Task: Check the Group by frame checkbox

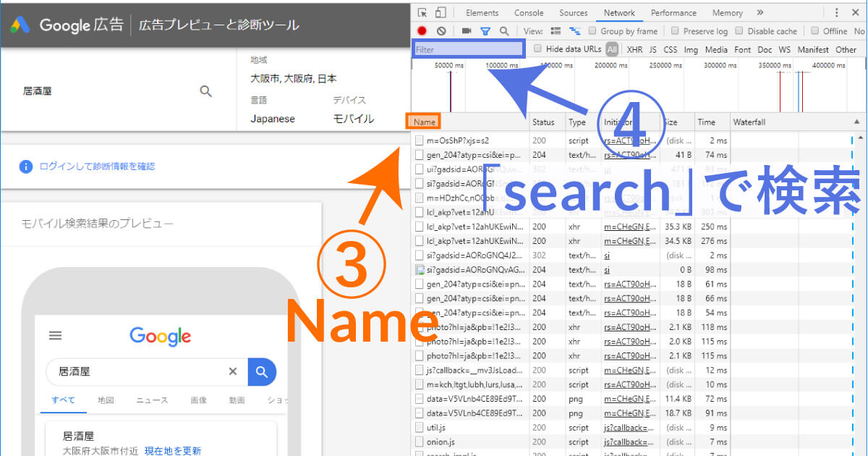Action: tap(593, 31)
